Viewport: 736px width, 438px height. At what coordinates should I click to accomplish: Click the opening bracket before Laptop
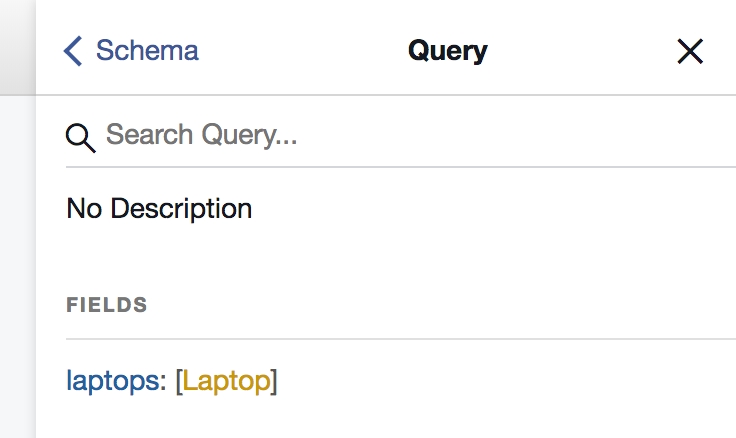(x=178, y=381)
